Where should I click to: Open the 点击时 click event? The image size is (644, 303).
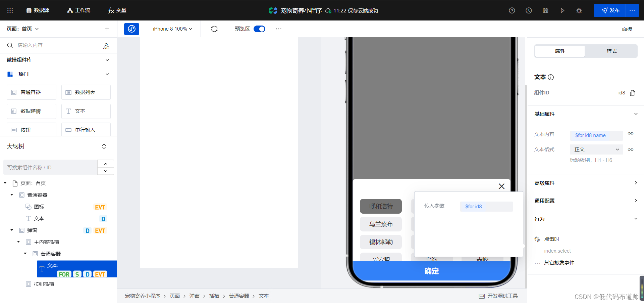coord(551,239)
